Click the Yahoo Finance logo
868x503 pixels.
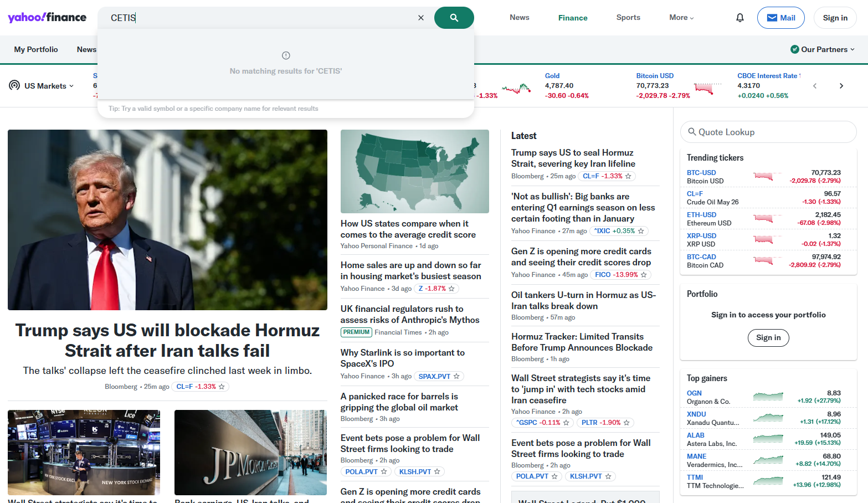coord(47,17)
